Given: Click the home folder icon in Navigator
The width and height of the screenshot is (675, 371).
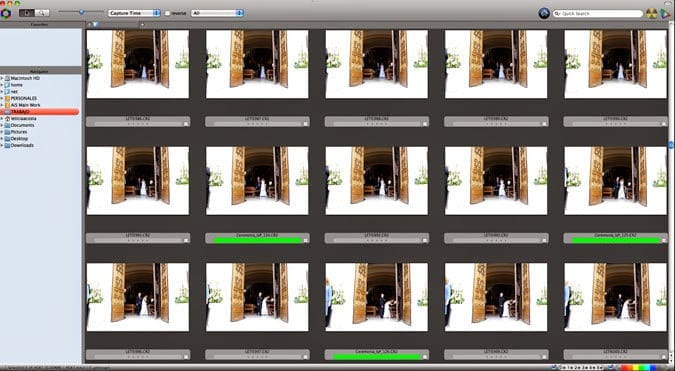Looking at the screenshot, I should [7, 85].
